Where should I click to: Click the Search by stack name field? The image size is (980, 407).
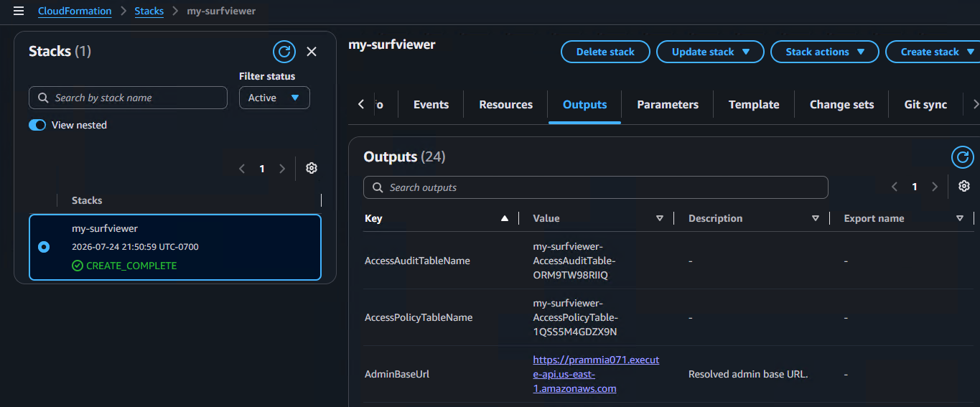[128, 98]
